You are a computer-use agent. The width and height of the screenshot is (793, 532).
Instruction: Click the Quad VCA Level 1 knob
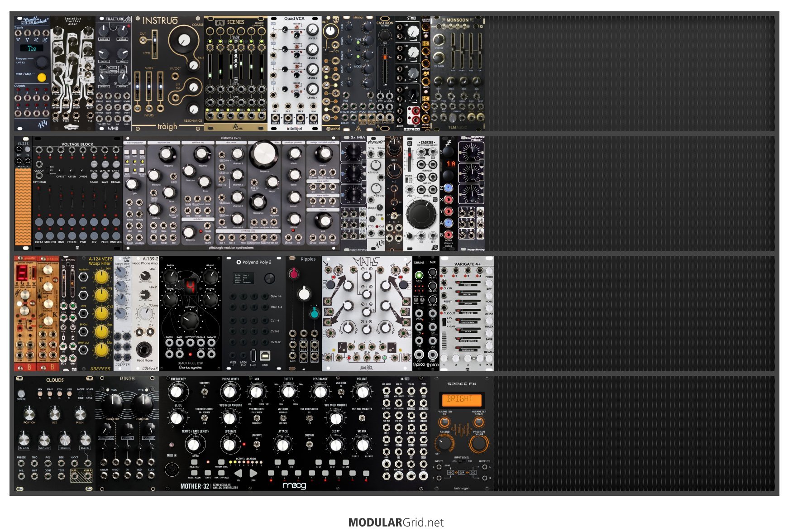pyautogui.click(x=312, y=30)
